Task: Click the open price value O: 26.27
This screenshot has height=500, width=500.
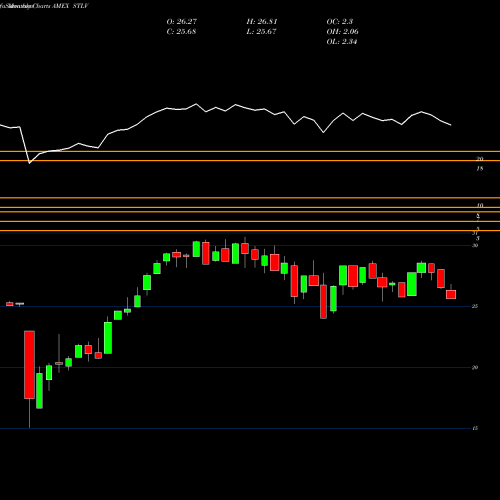Action: [x=182, y=22]
